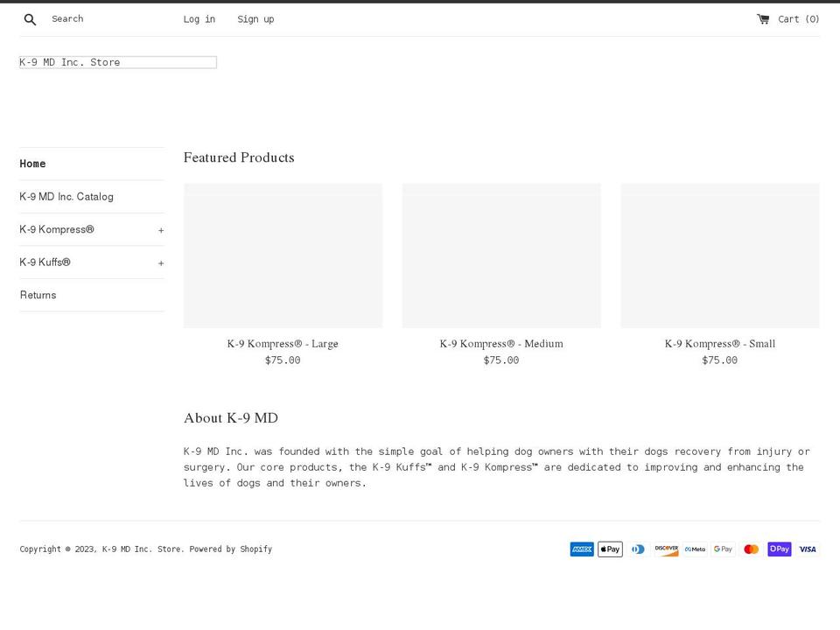Click the $75.00 price under Medium
The height and width of the screenshot is (630, 840).
click(x=501, y=360)
